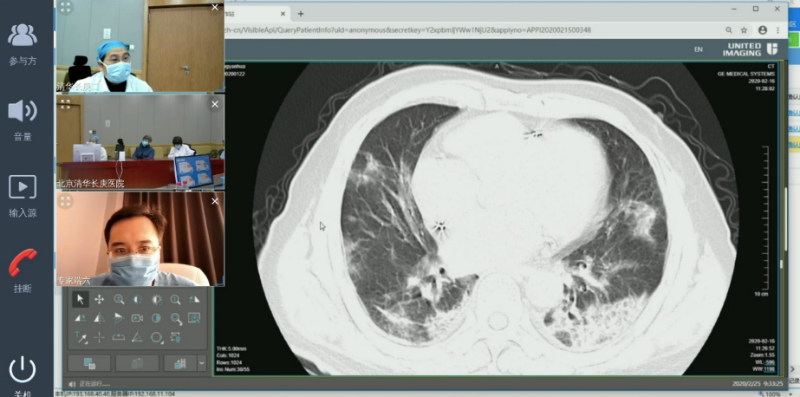Open the 参与方 participants panel
The height and width of the screenshot is (397, 800).
pyautogui.click(x=22, y=44)
